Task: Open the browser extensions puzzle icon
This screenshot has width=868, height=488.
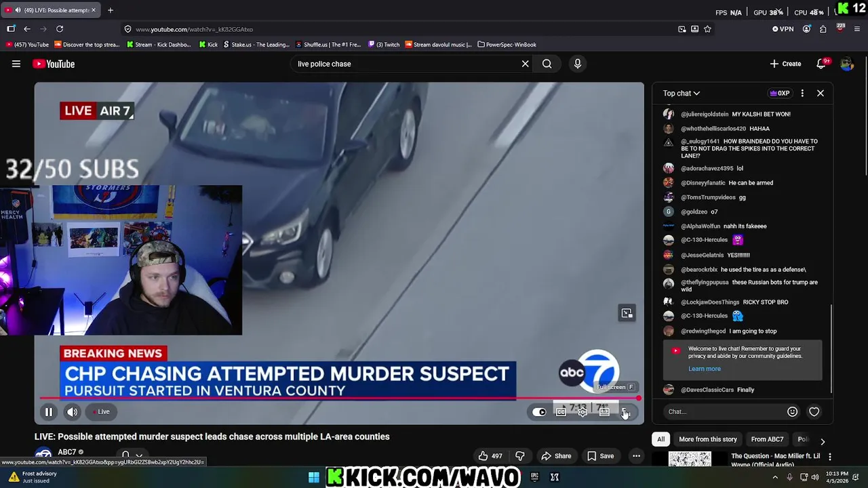Action: [x=823, y=29]
